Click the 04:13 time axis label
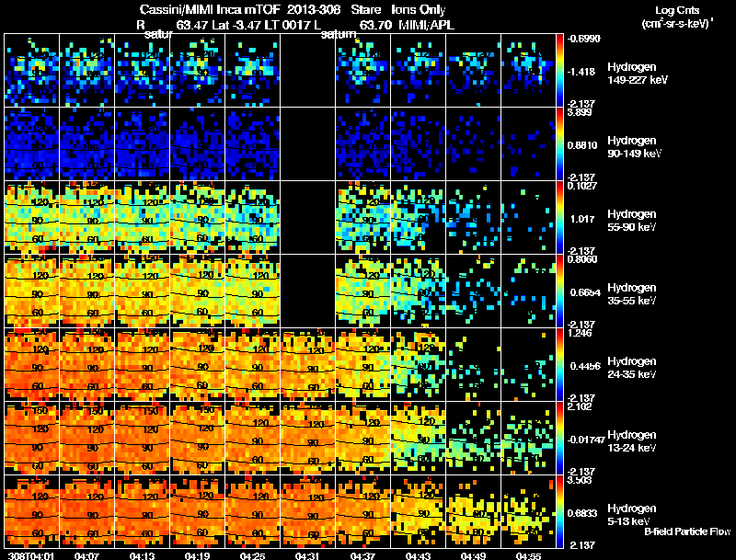Viewport: 736px width, 560px height. coord(142,556)
